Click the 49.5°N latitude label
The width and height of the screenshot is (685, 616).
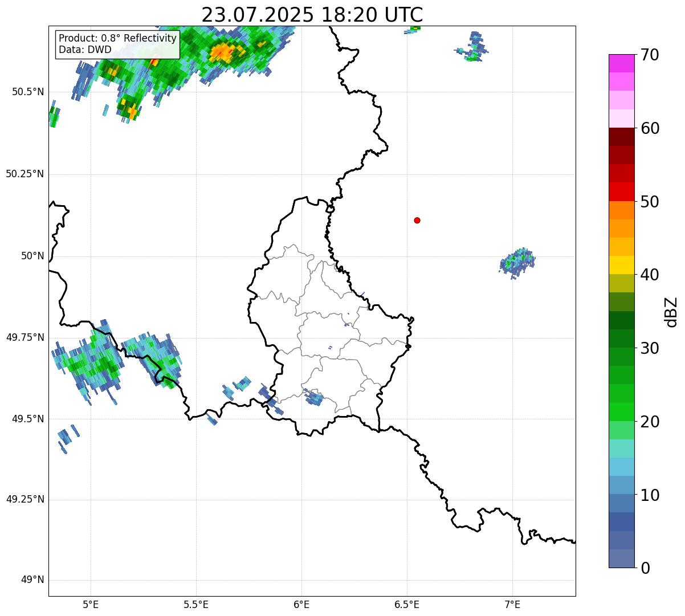coord(28,419)
